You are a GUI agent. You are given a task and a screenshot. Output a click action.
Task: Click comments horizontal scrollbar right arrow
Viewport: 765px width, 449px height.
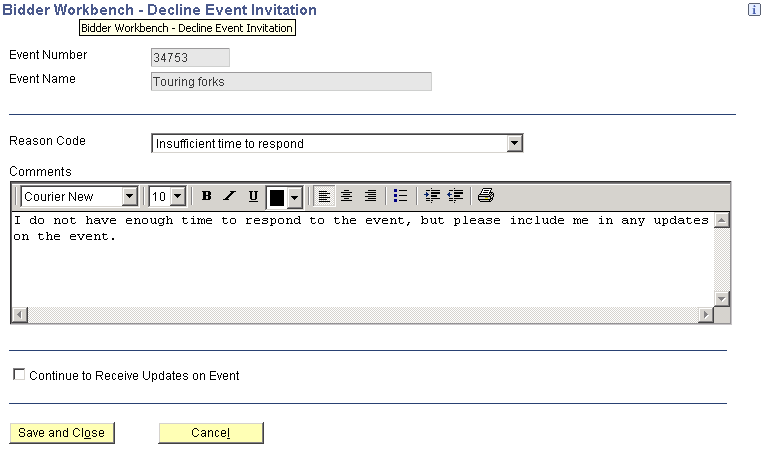(705, 315)
